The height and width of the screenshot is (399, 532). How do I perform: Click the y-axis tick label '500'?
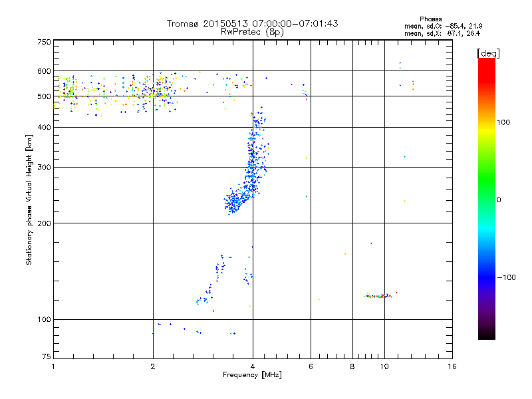click(44, 96)
